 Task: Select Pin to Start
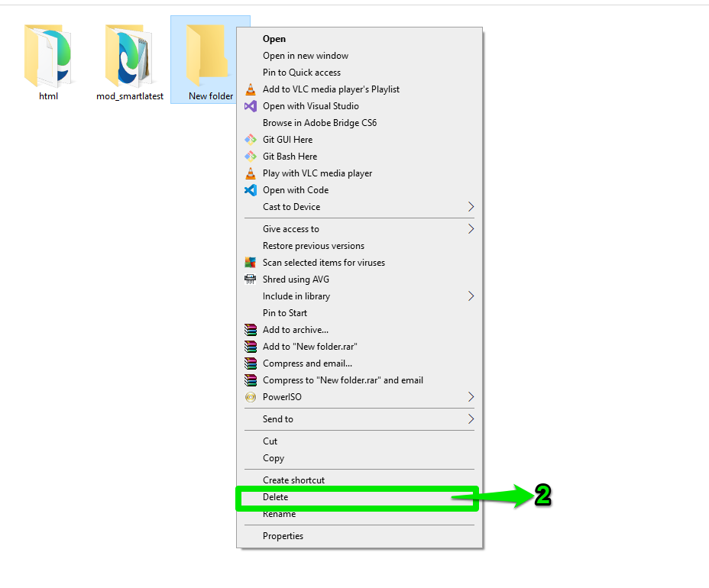point(360,313)
